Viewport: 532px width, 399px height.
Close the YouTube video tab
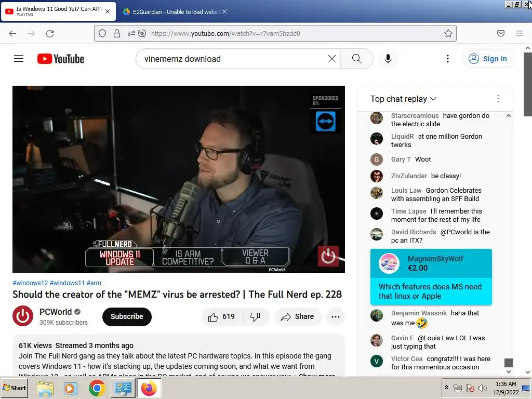pyautogui.click(x=108, y=11)
